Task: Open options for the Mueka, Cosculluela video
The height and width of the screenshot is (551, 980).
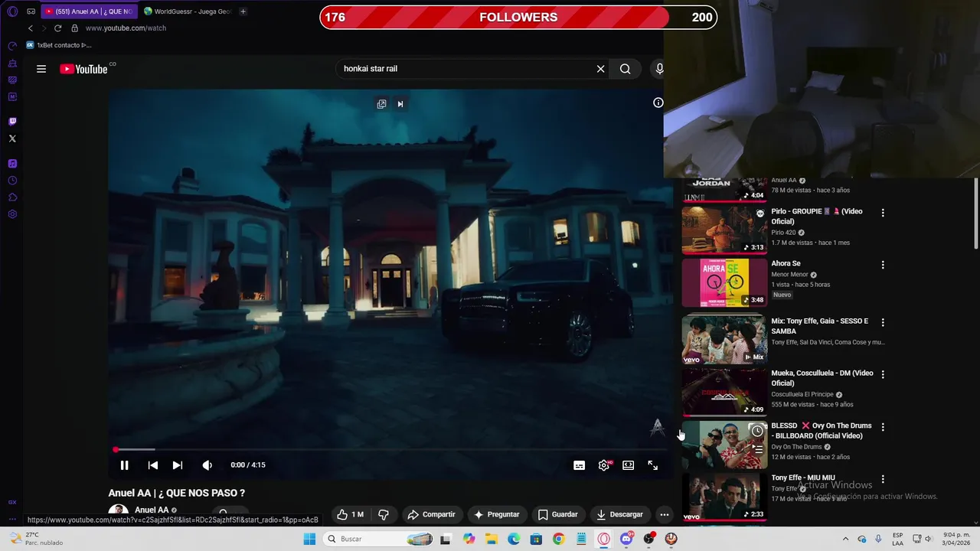Action: coord(883,374)
